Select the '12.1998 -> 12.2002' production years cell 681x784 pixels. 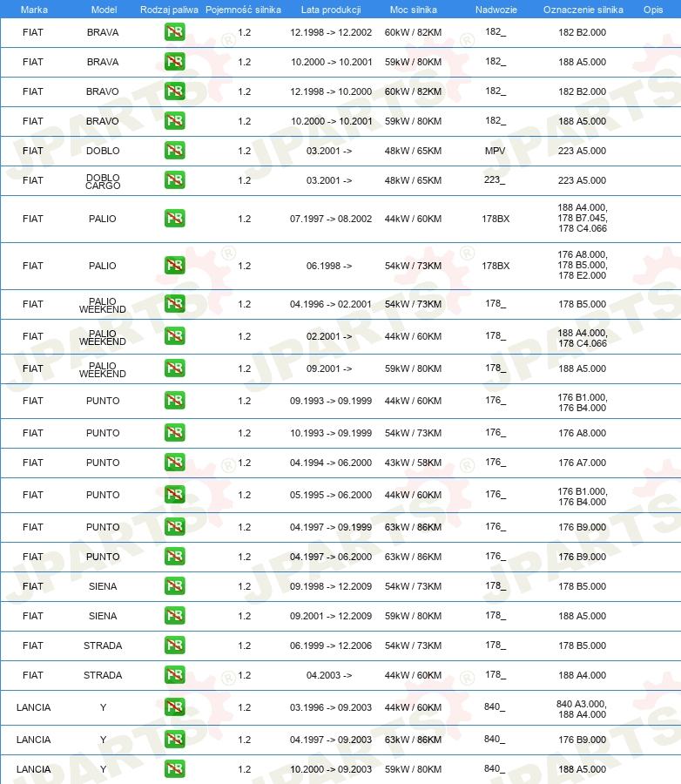point(331,32)
